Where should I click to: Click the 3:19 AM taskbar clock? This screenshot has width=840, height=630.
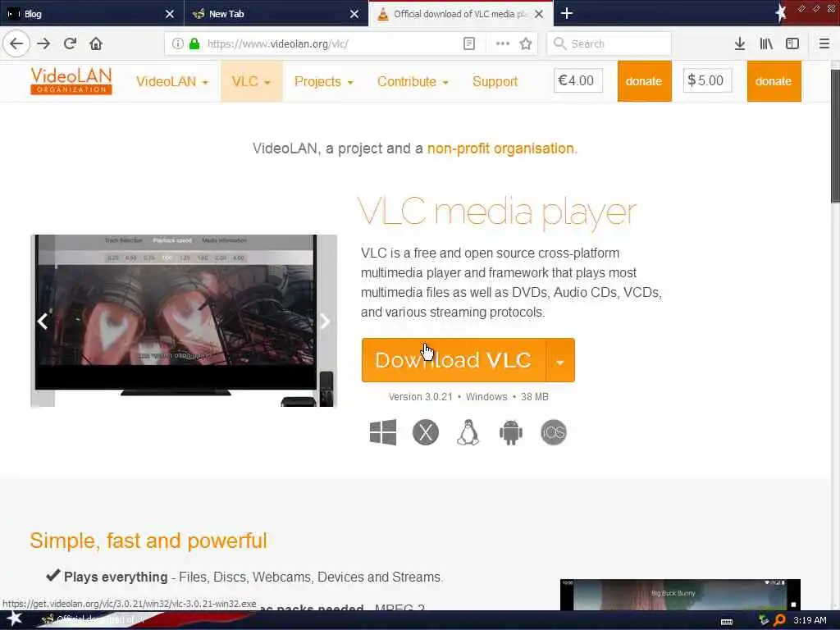pyautogui.click(x=810, y=620)
